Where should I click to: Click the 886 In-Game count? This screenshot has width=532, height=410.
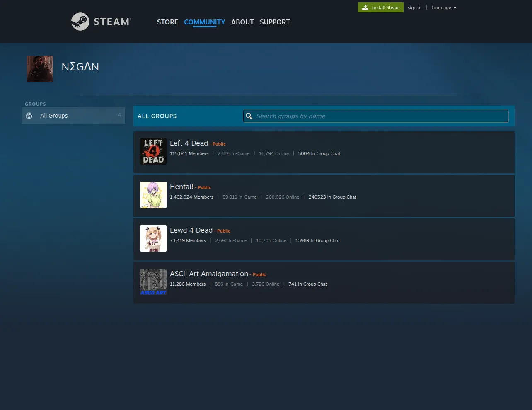click(x=229, y=284)
